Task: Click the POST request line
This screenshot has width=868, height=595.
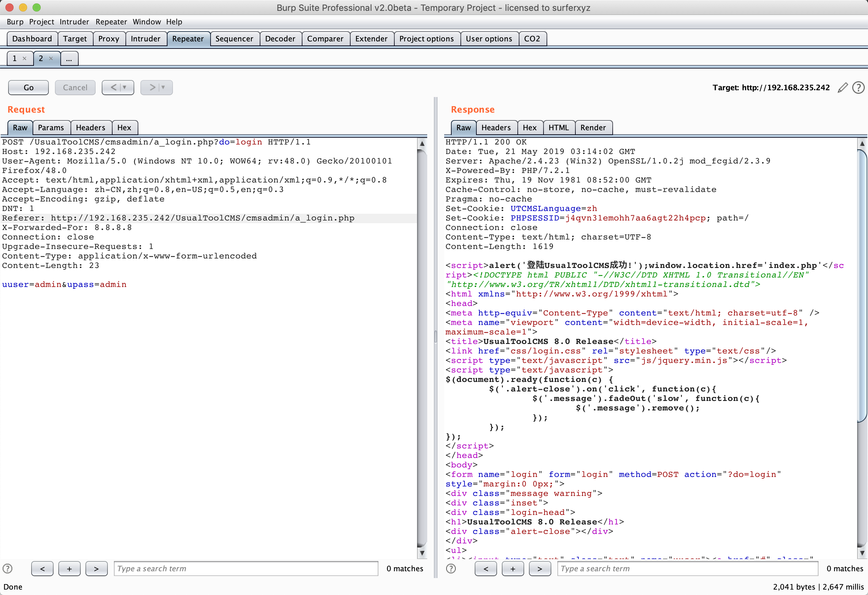Action: click(x=157, y=142)
